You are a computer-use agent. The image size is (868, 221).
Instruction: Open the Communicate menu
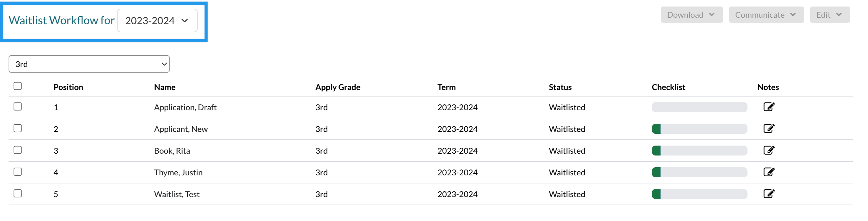[x=766, y=15]
